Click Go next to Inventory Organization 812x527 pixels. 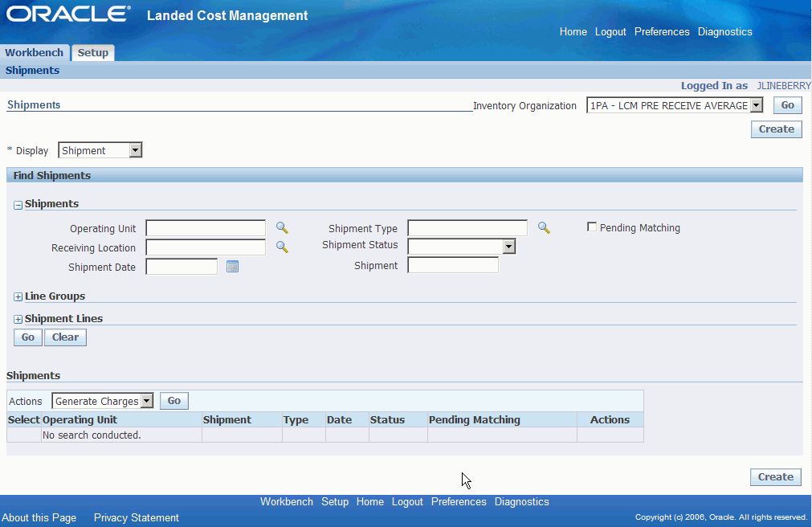click(788, 105)
